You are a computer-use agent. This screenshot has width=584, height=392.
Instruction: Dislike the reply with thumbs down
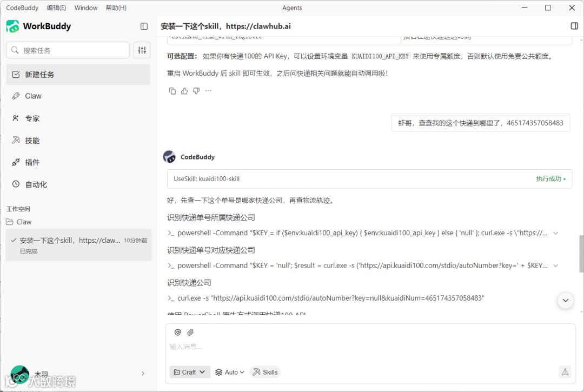coord(196,91)
